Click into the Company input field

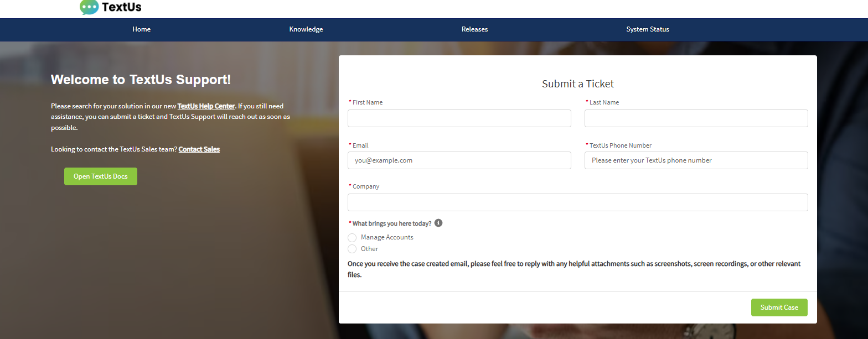point(578,202)
